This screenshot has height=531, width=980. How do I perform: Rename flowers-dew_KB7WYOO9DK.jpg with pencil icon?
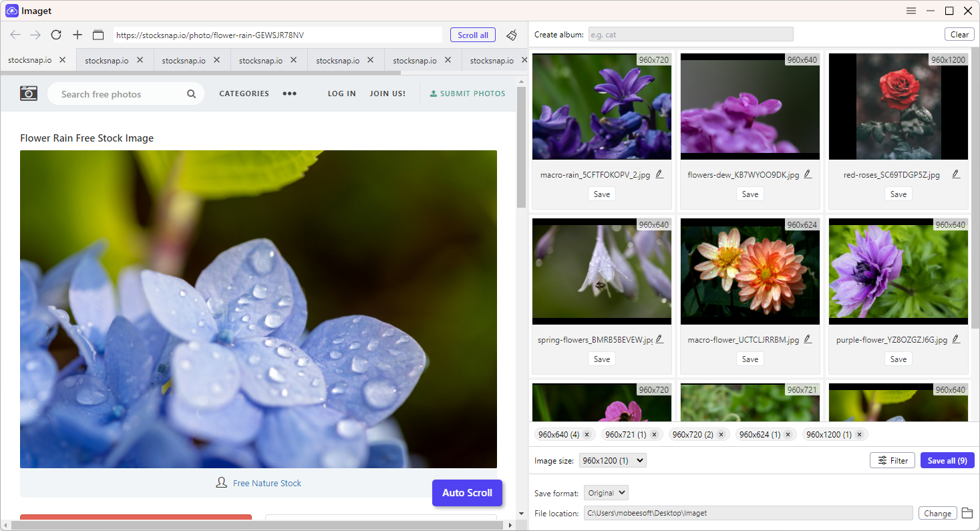(x=808, y=174)
